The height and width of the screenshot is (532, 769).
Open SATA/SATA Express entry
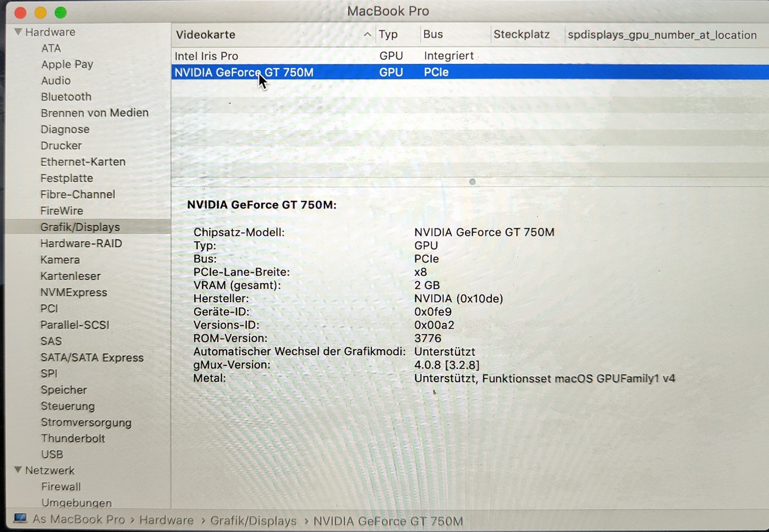tap(92, 358)
